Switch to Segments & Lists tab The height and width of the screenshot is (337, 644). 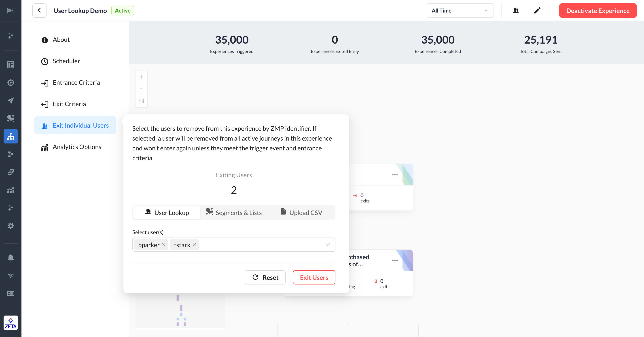(234, 213)
